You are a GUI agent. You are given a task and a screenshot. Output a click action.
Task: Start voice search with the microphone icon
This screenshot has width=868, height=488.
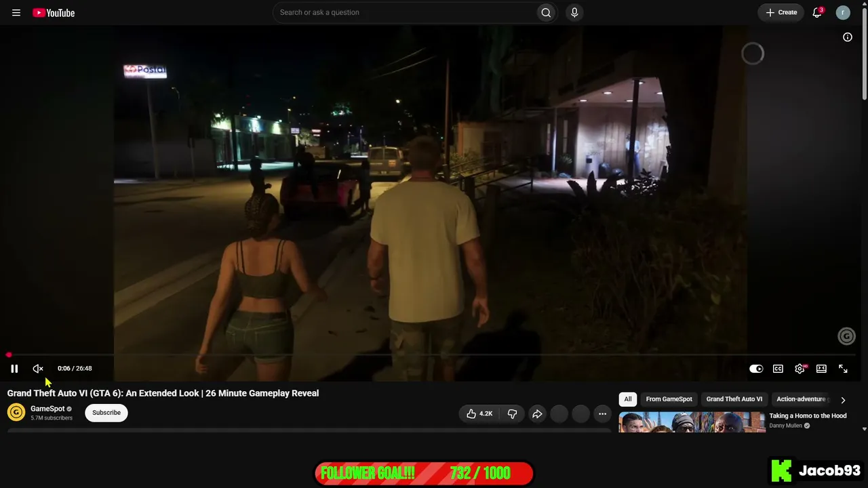coord(574,12)
